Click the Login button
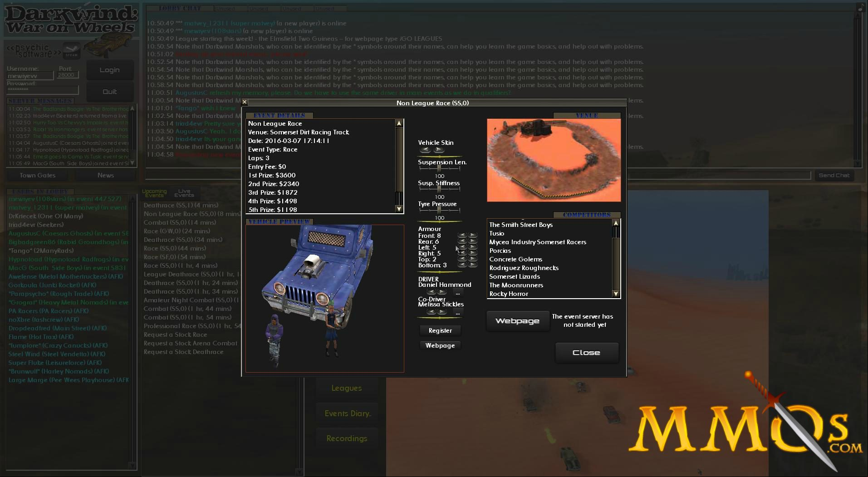This screenshot has width=868, height=477. pyautogui.click(x=110, y=70)
